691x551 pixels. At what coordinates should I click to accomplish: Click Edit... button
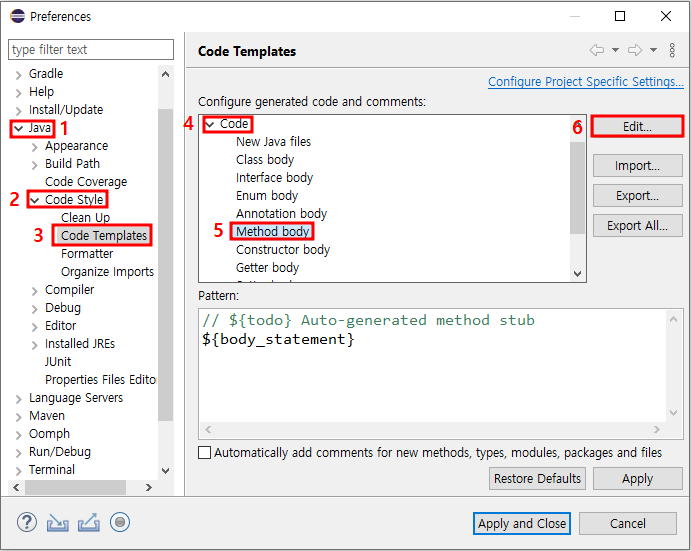point(637,127)
